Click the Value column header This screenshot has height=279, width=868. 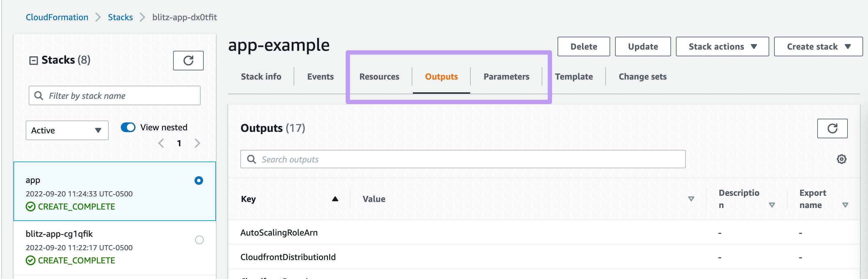374,199
